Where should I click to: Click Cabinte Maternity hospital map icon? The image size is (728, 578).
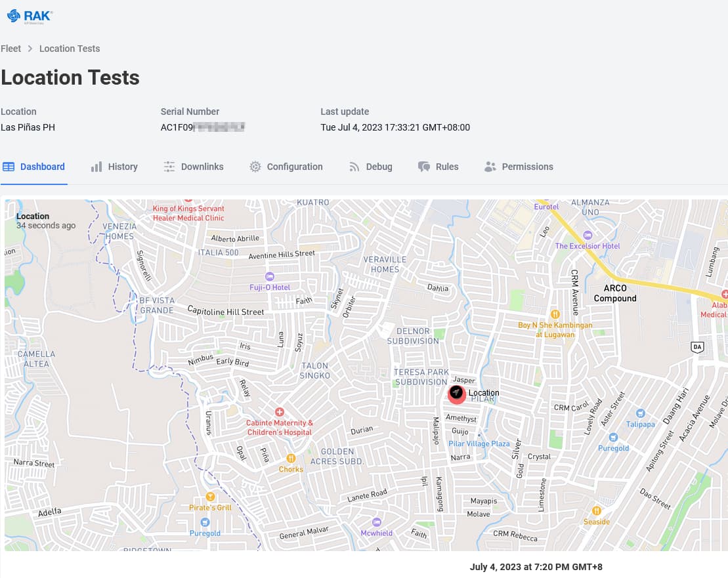pos(280,412)
